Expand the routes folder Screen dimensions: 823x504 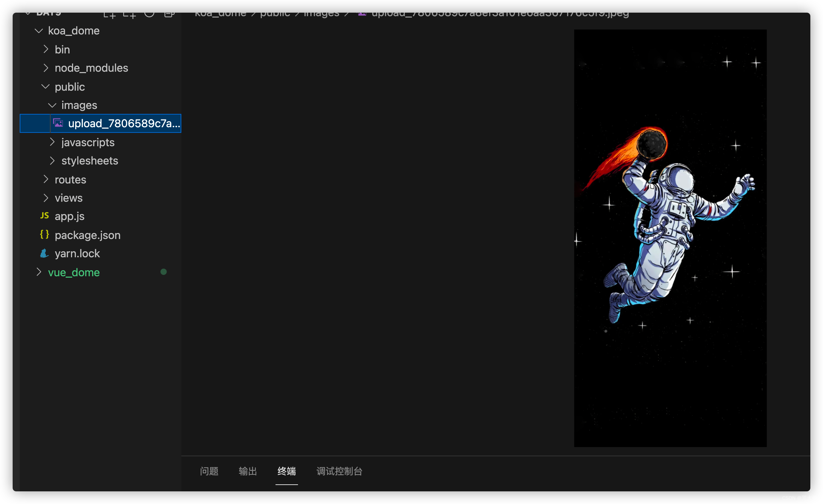pos(46,179)
